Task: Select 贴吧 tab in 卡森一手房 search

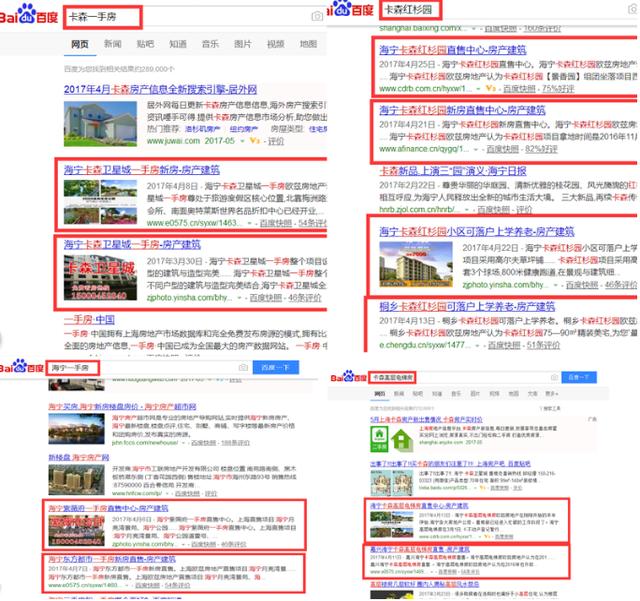Action: (x=145, y=44)
